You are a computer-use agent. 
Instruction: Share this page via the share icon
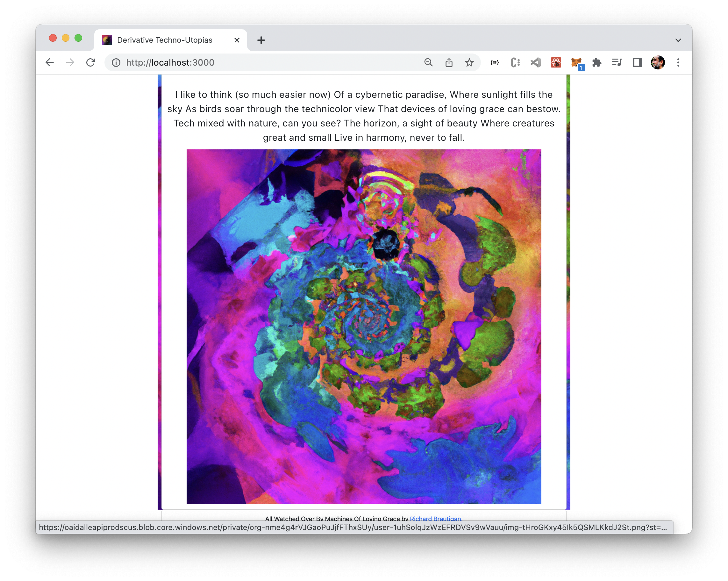coord(449,62)
